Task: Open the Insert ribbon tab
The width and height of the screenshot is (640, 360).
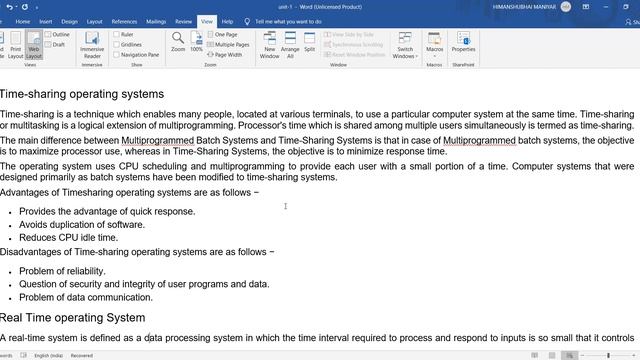Action: [46, 22]
